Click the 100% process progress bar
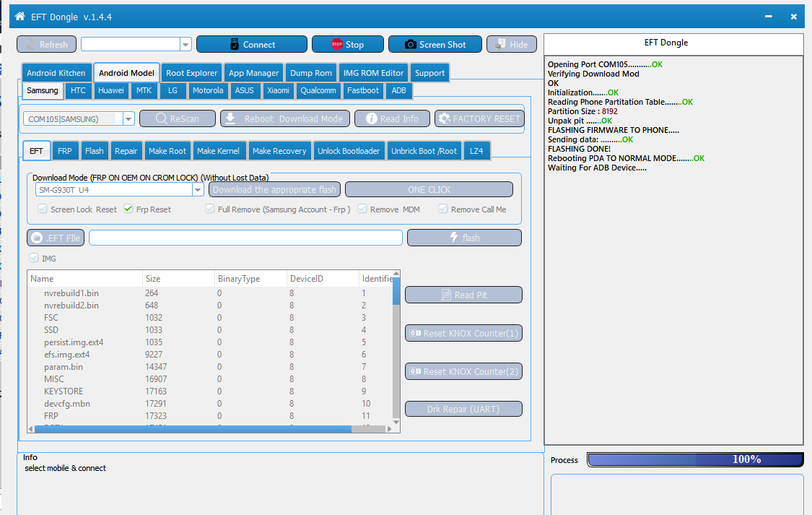Screen dimensions: 812x515 696,459
